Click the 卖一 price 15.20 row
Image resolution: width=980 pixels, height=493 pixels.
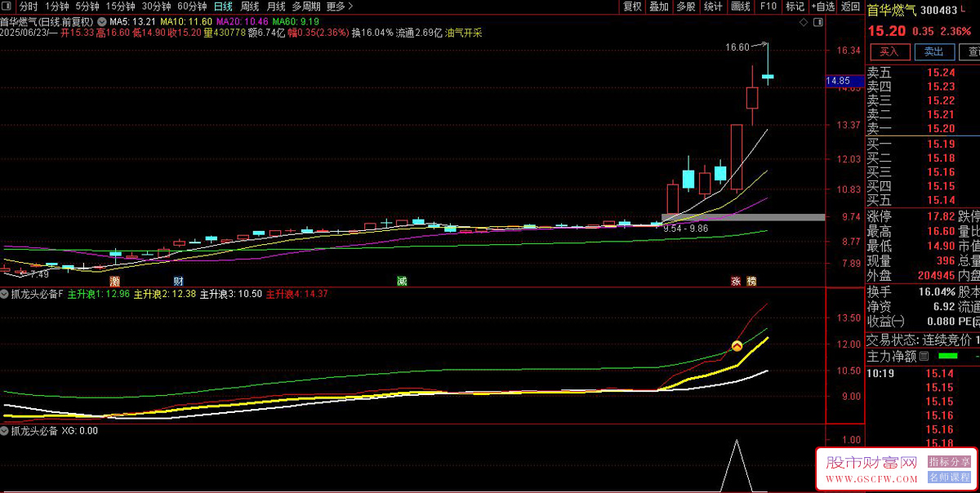point(923,128)
